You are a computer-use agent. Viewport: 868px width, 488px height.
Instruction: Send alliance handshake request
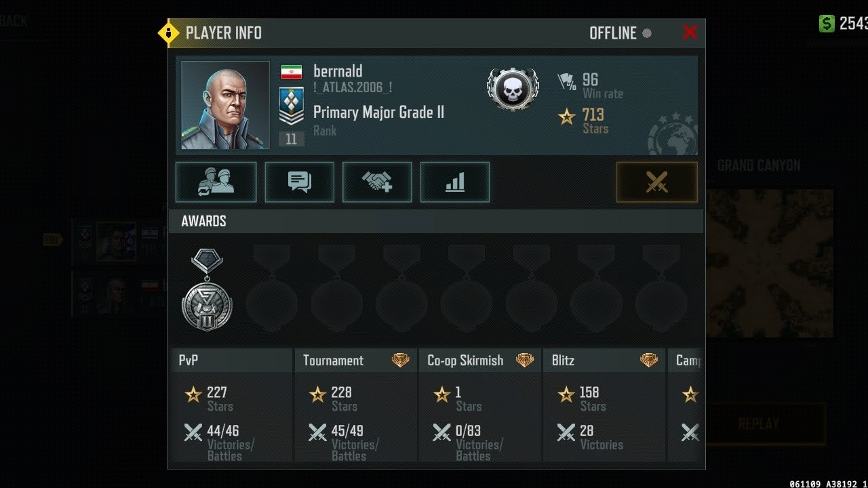coord(377,182)
